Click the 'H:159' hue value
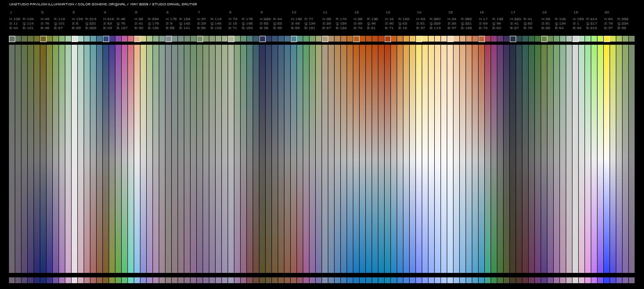This screenshot has width=644, height=289. point(578,19)
